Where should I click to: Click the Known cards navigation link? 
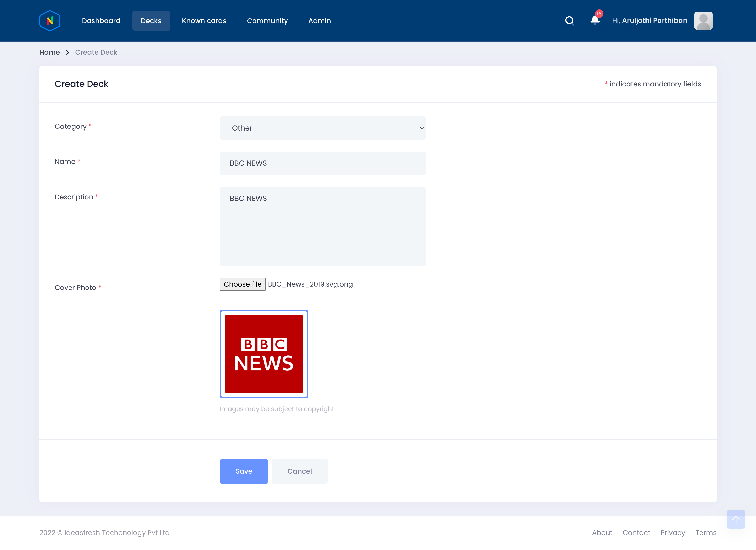point(204,20)
